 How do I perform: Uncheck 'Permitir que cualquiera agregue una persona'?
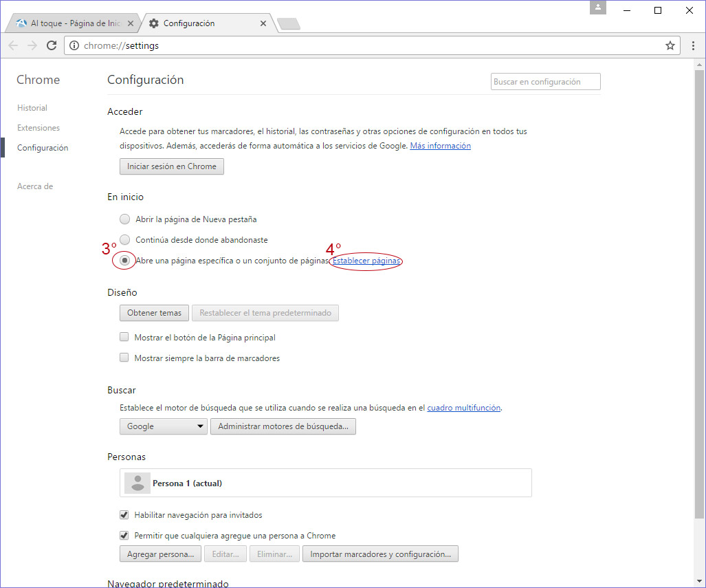(124, 535)
